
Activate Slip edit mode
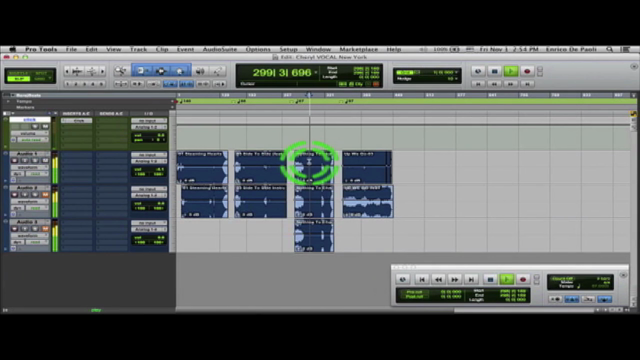click(x=19, y=79)
